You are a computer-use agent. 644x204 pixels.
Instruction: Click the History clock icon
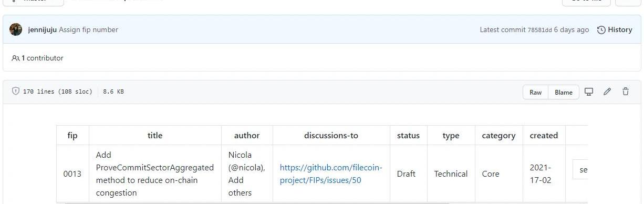[x=601, y=30]
